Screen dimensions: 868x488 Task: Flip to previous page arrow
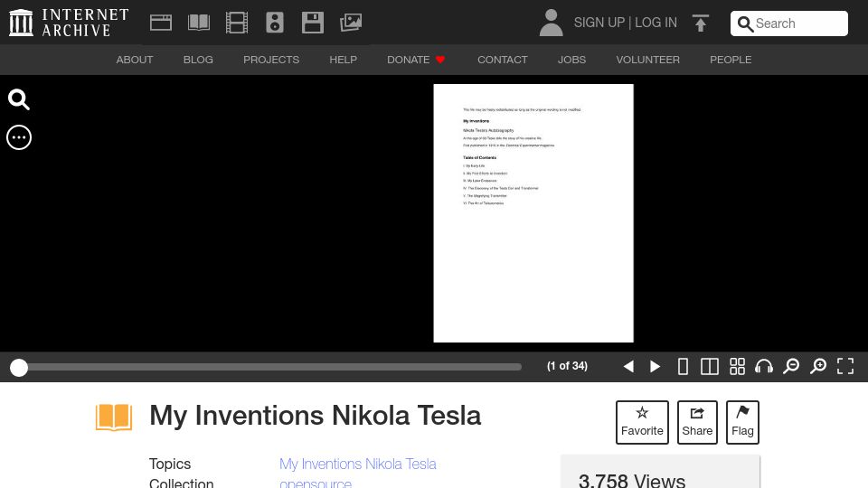pyautogui.click(x=628, y=366)
